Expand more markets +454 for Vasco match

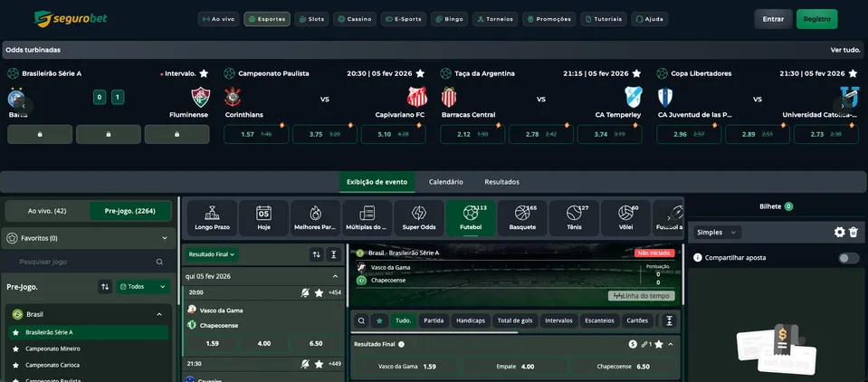(334, 293)
